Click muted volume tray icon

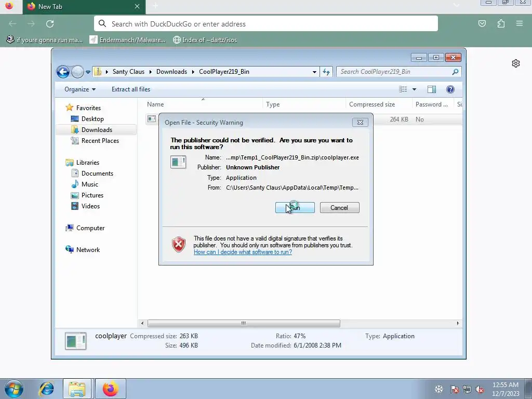click(x=480, y=389)
